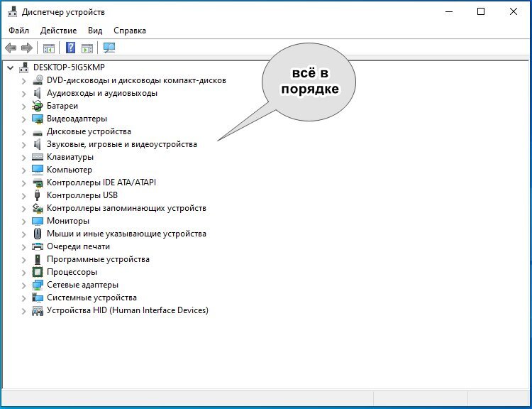Click the show/hide console tree toolbar icon

[x=49, y=48]
